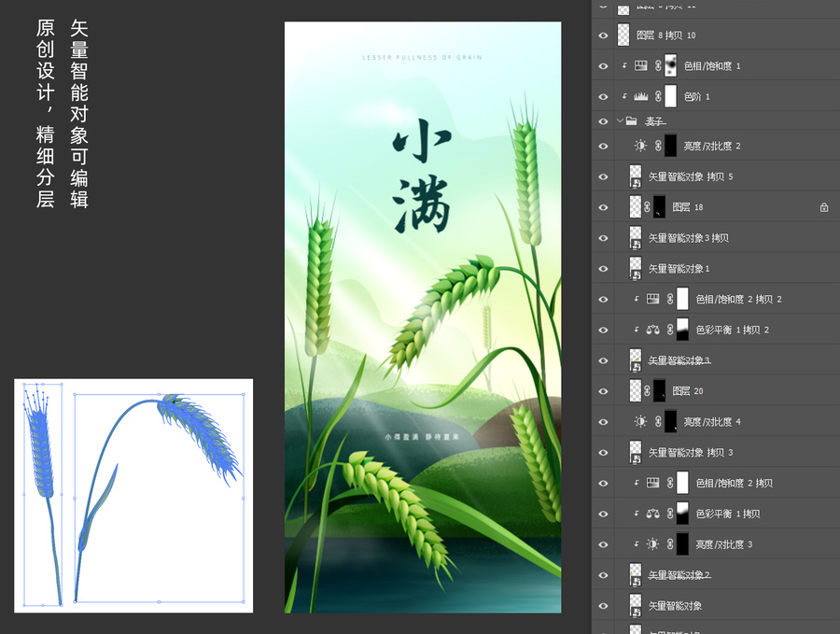Click smart object thumbnail of 矢量智能对象 拷贝 5
Screen dimensions: 840x634
636,176
